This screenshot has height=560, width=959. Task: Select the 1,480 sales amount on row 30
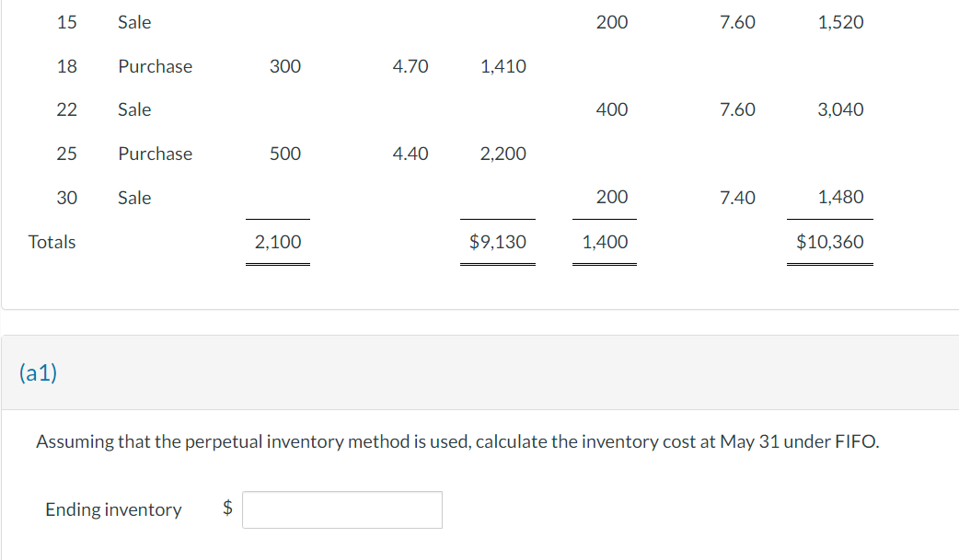[842, 197]
